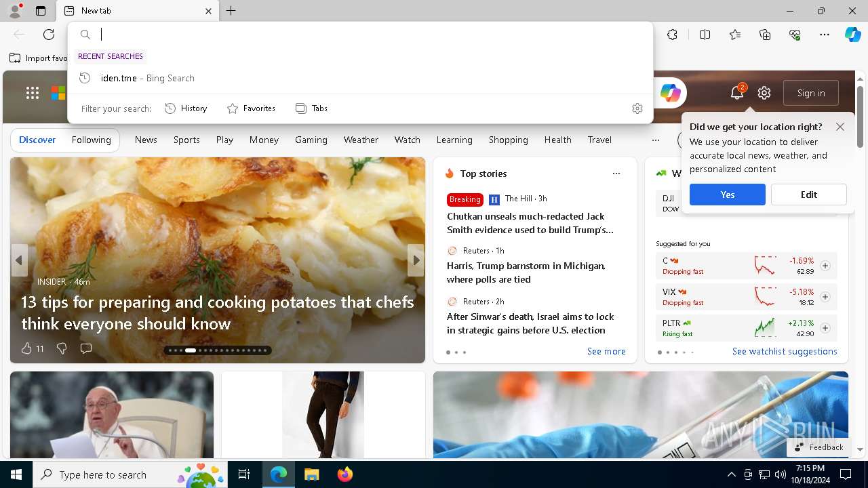The height and width of the screenshot is (488, 868).
Task: Launch Firefox from taskbar
Action: point(345,474)
